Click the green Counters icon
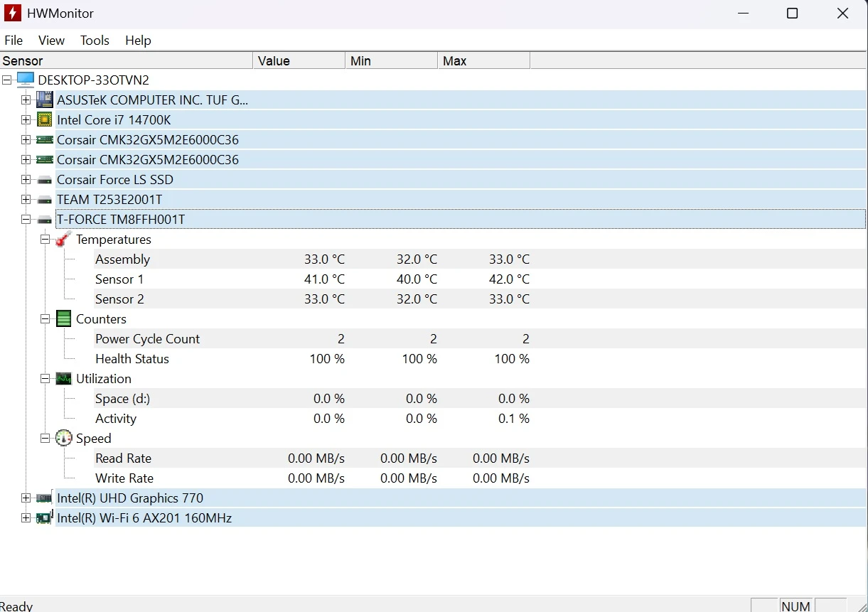 tap(64, 319)
